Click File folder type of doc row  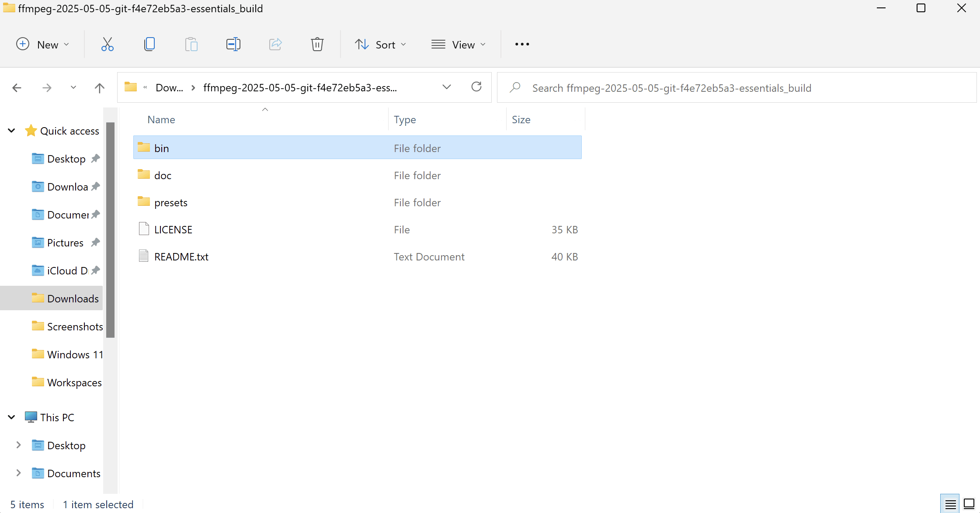click(x=417, y=175)
